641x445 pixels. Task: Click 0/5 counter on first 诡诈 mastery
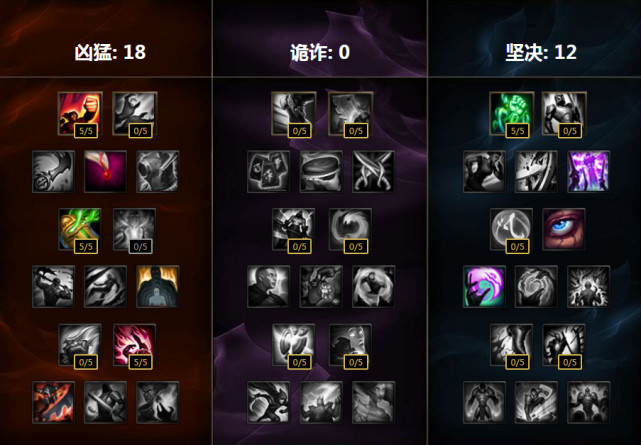(x=299, y=131)
